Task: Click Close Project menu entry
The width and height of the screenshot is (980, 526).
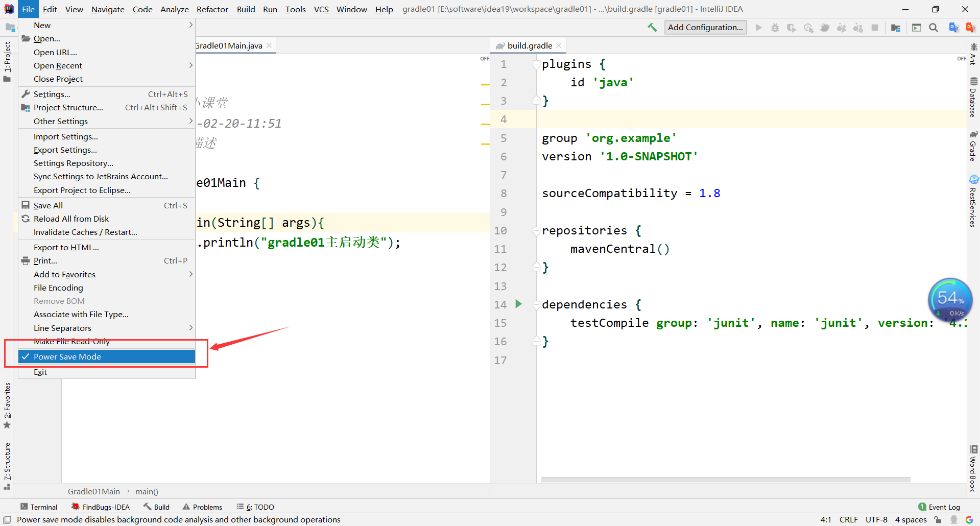Action: tap(107, 79)
